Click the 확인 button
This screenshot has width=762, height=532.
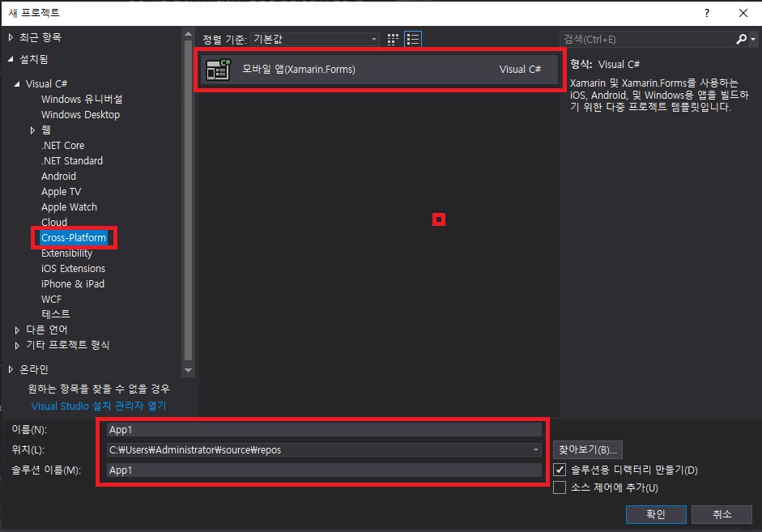(x=656, y=514)
